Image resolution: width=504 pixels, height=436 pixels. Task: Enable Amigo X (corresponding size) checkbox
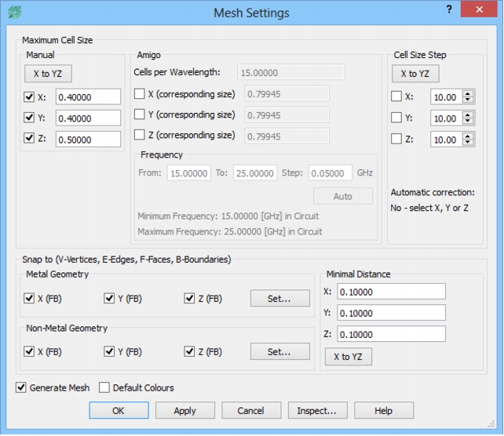(x=140, y=94)
